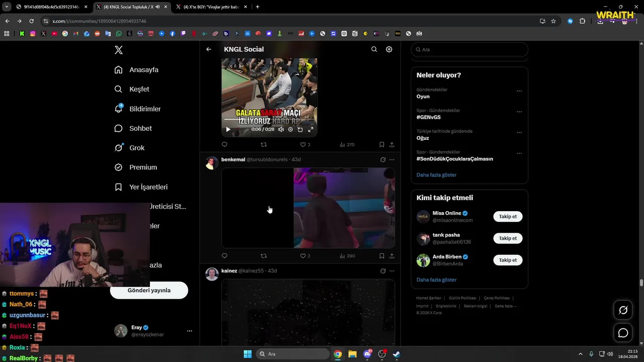Open File Explorer from the taskbar

(352, 354)
